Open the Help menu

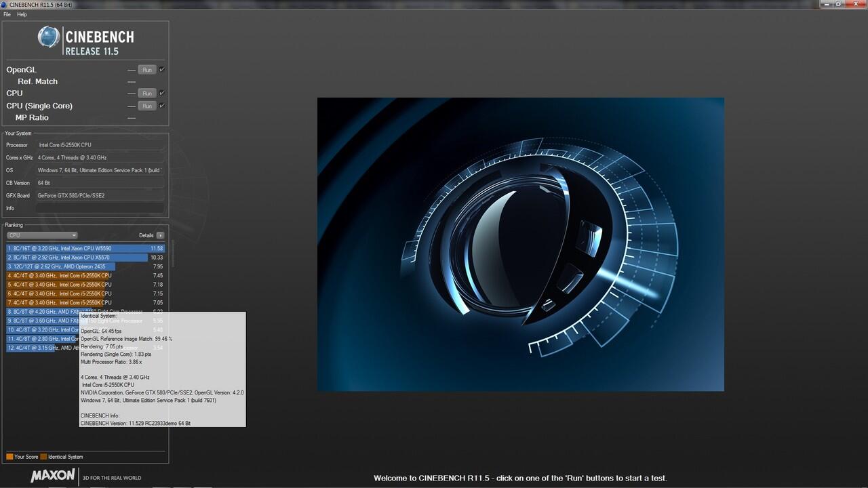point(22,14)
